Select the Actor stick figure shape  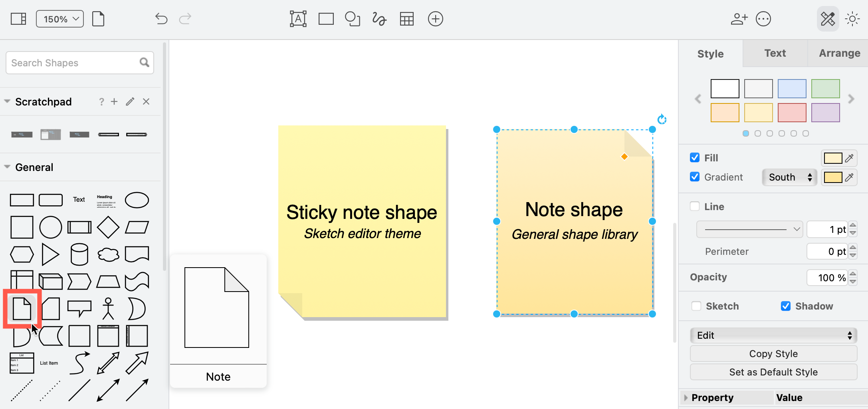(x=108, y=308)
